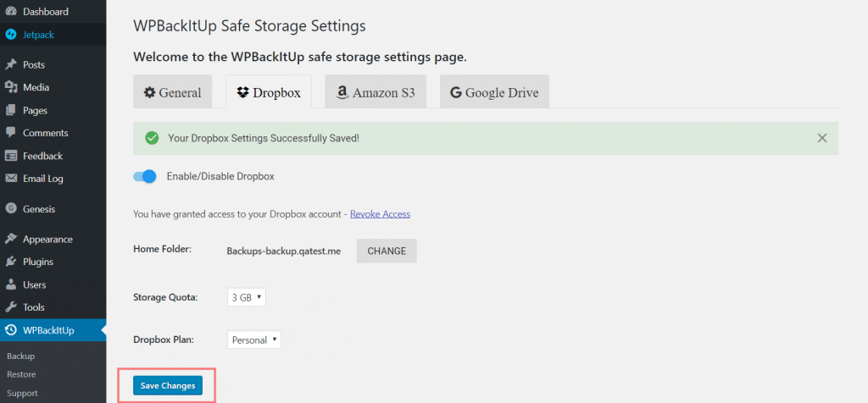Click the Google G icon on tab

[456, 92]
